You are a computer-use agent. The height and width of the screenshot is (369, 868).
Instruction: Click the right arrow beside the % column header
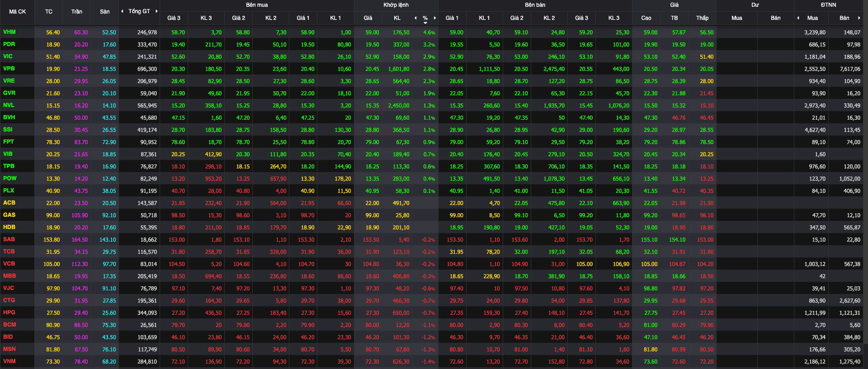[435, 18]
